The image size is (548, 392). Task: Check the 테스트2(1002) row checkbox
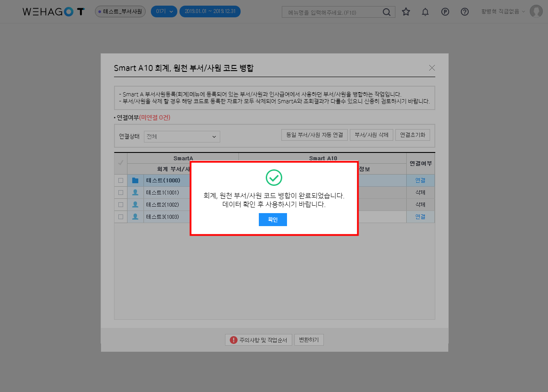click(121, 205)
